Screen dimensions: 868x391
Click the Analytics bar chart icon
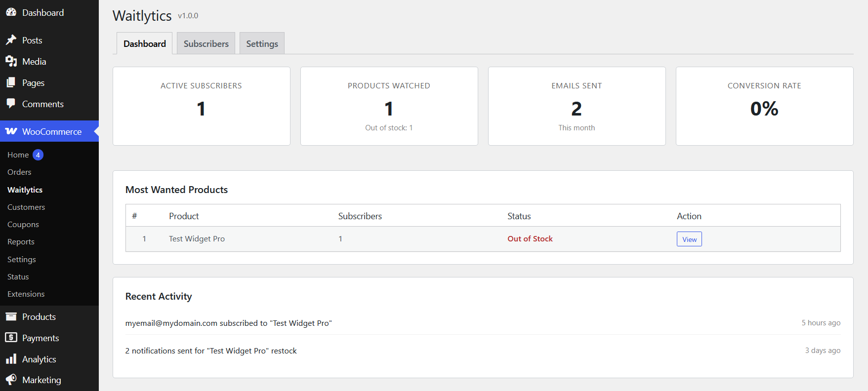[11, 359]
